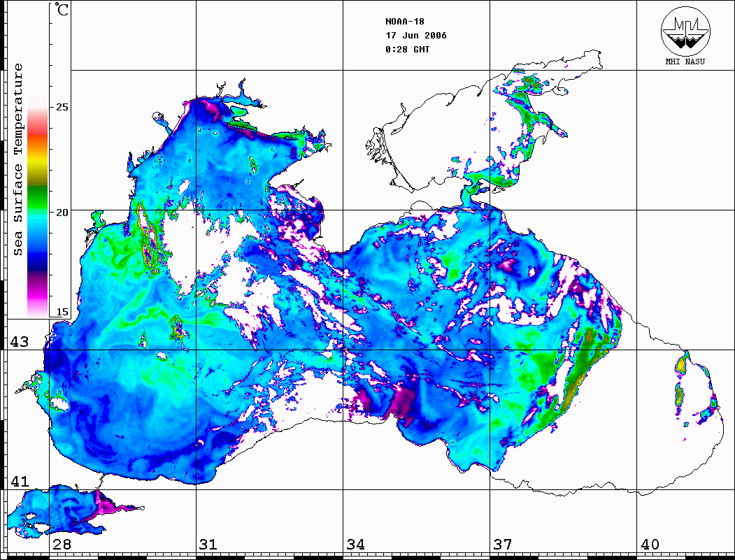Click the longitude label 31
The width and height of the screenshot is (735, 560).
point(208,545)
